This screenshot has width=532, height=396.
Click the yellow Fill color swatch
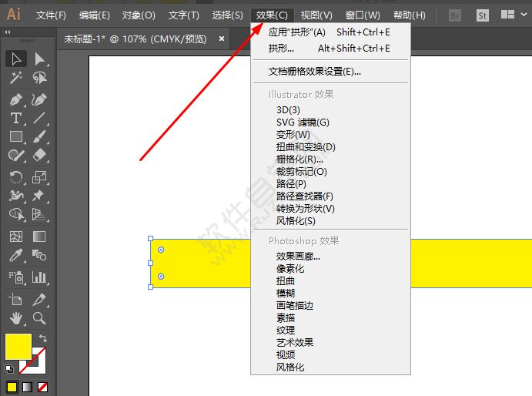click(x=18, y=347)
